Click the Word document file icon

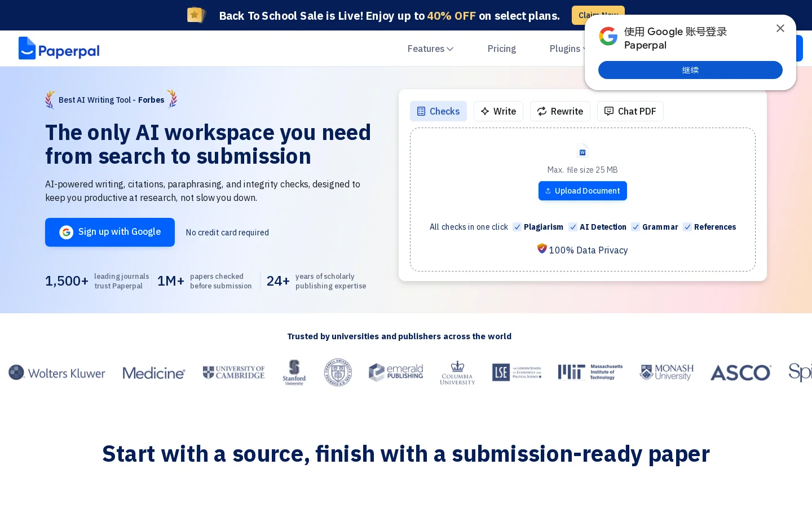point(582,151)
